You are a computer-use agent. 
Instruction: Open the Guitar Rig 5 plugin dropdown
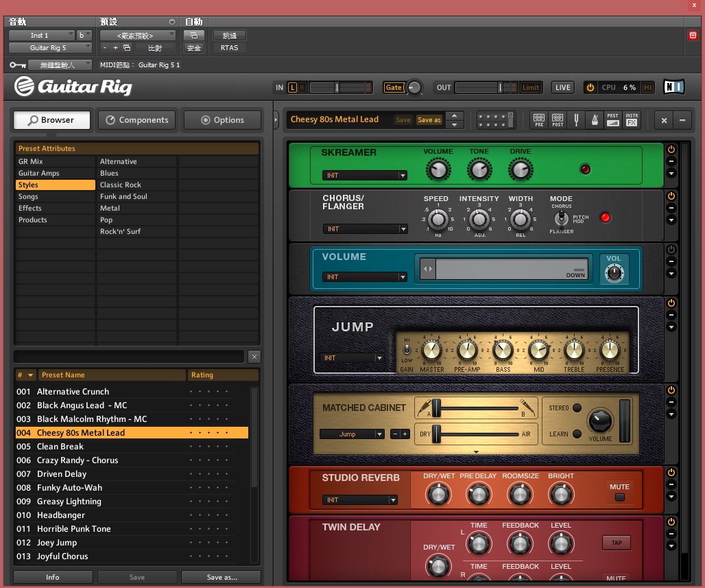click(50, 48)
